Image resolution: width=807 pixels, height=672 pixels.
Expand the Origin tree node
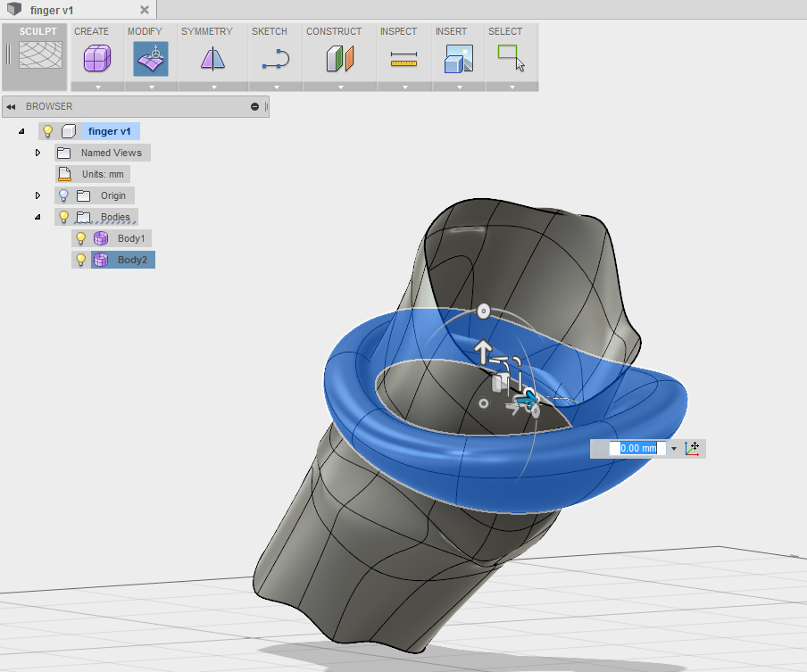[x=37, y=195]
